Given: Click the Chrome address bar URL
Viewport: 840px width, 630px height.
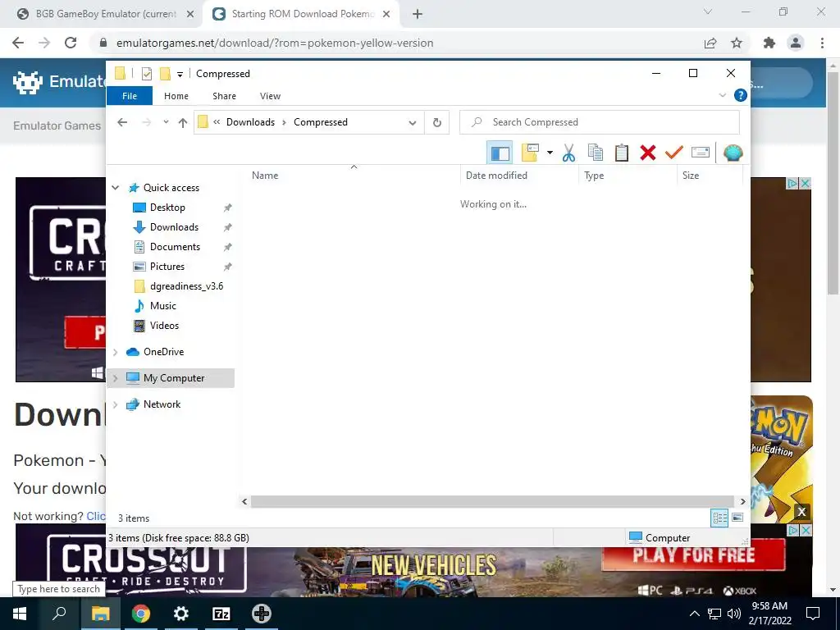Looking at the screenshot, I should pyautogui.click(x=275, y=43).
